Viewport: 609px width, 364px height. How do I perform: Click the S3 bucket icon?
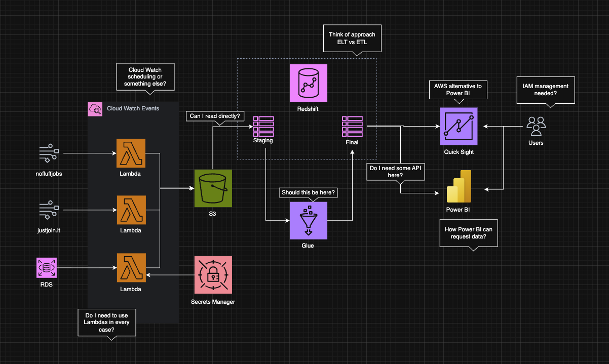tap(213, 188)
